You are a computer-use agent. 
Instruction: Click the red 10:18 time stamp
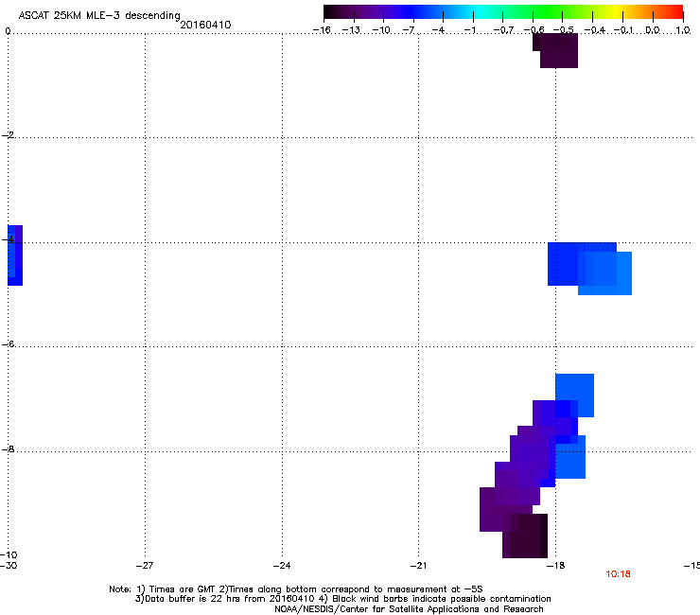(x=618, y=574)
